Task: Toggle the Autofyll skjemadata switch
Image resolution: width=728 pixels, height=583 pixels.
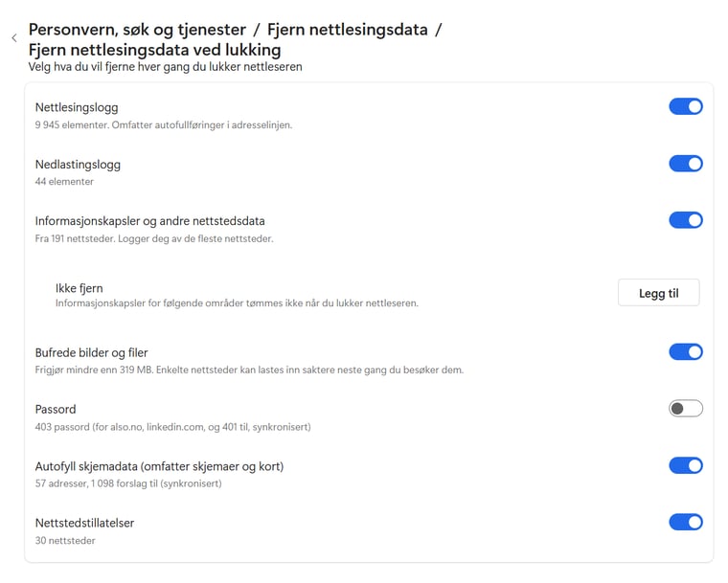Action: tap(685, 465)
